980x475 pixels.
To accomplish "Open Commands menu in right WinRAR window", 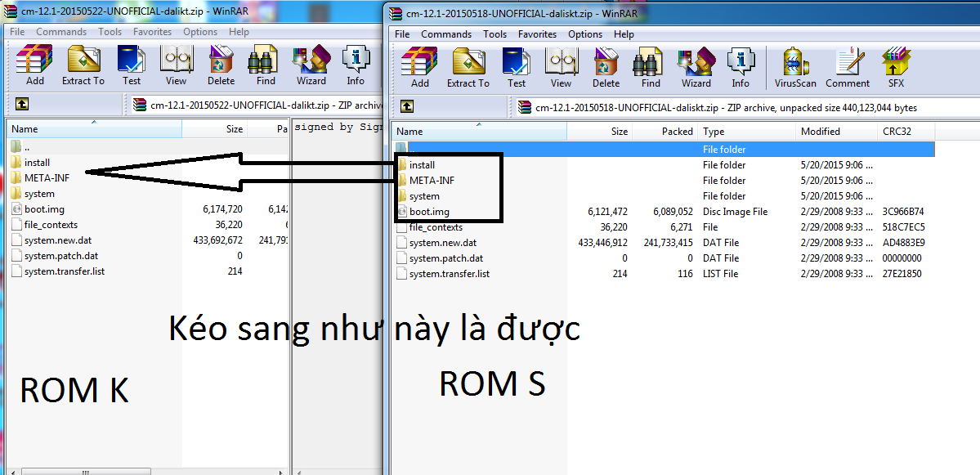I will pos(446,34).
